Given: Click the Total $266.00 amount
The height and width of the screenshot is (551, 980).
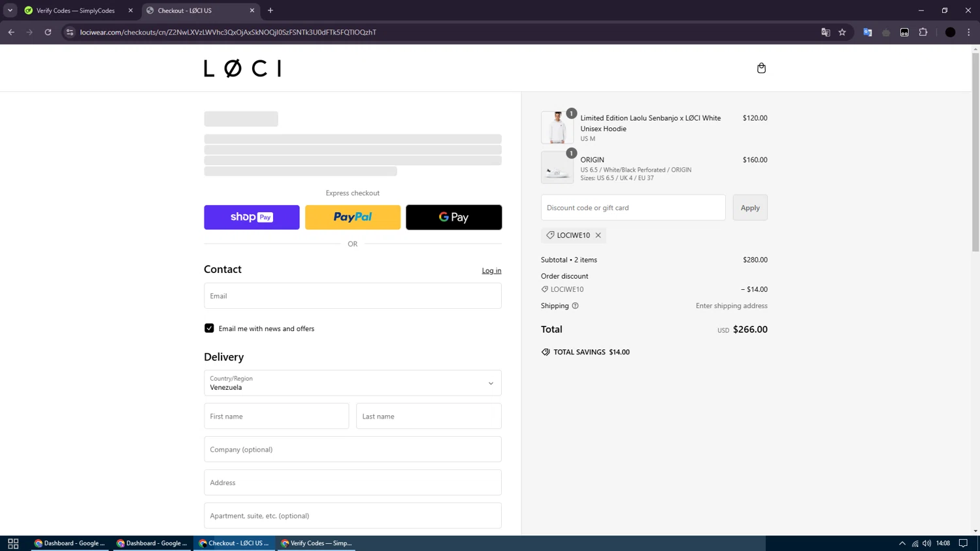Looking at the screenshot, I should coord(750,330).
